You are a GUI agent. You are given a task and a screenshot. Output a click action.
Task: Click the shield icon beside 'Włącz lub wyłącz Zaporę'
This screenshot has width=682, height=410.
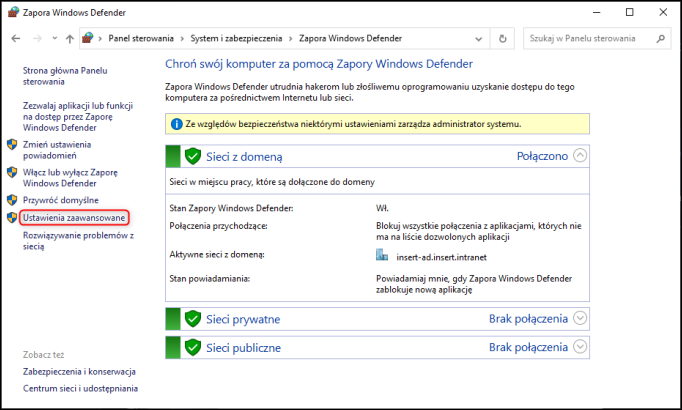(x=12, y=172)
